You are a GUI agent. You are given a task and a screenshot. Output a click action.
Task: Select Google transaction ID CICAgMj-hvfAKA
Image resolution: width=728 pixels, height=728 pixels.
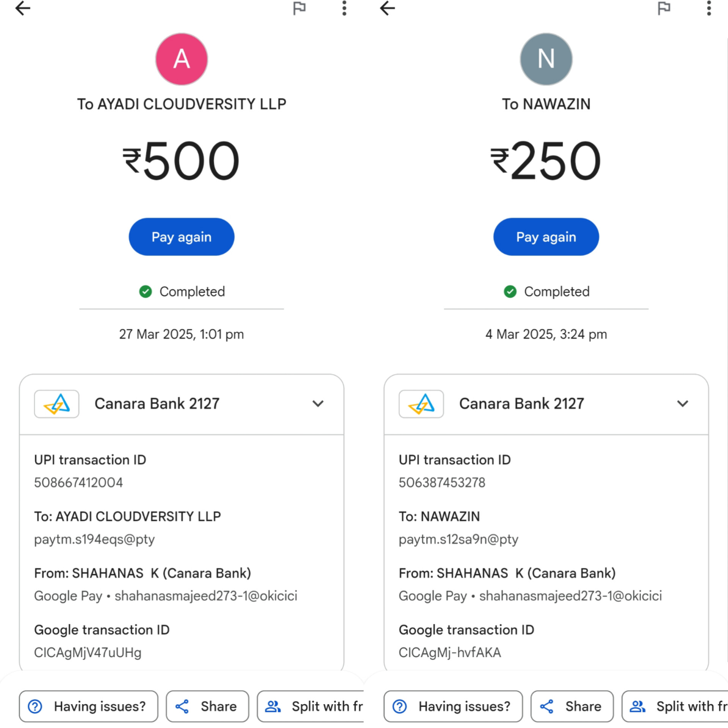coord(450,653)
